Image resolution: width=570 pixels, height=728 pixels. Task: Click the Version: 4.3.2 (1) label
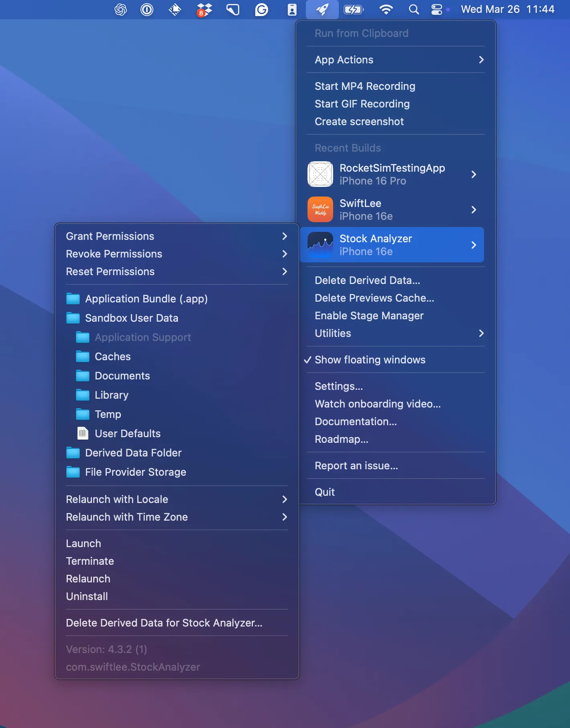(x=106, y=649)
